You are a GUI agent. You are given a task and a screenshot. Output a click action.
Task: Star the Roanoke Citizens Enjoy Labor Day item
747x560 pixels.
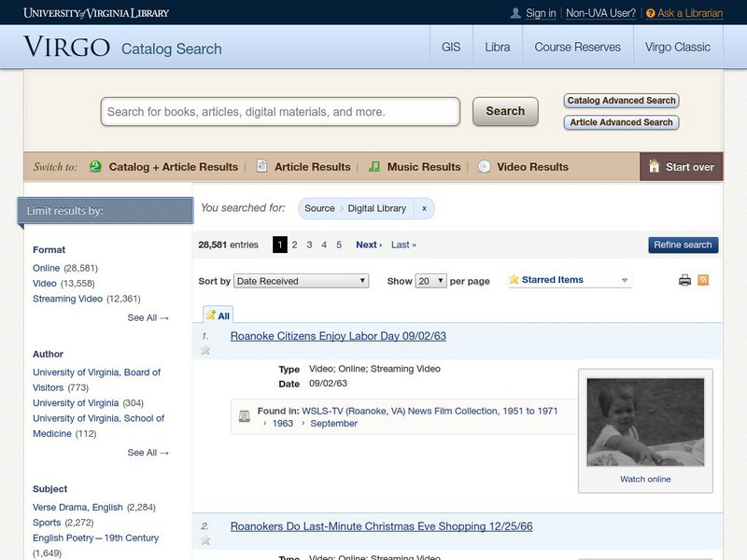(205, 350)
